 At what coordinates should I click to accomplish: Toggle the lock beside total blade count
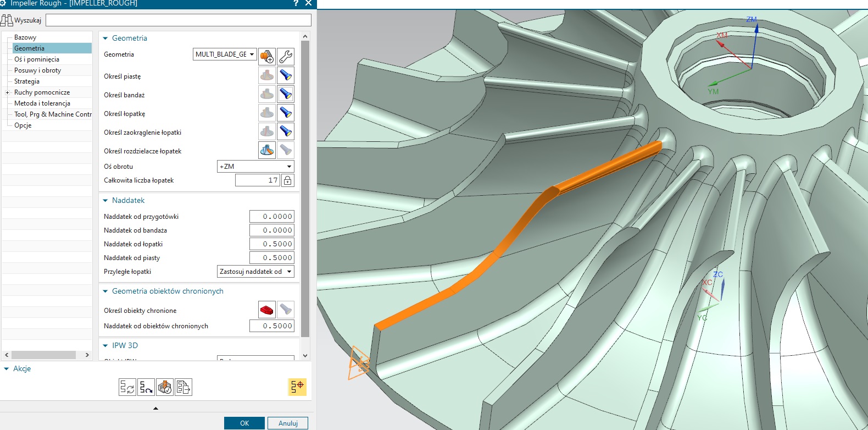(287, 180)
